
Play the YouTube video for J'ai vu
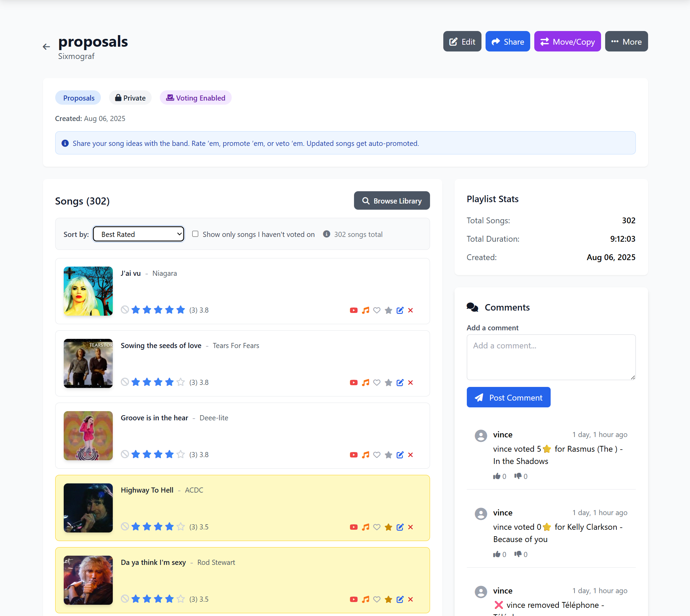[354, 310]
